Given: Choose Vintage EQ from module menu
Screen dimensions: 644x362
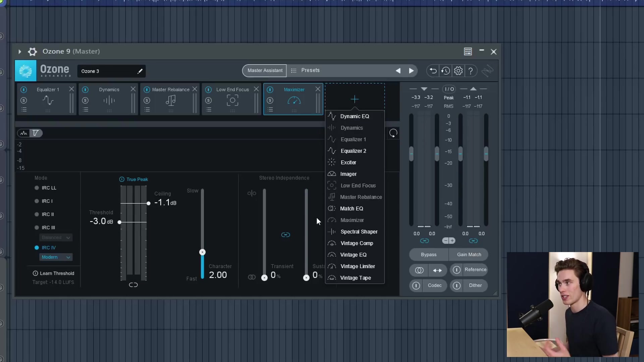Looking at the screenshot, I should point(355,255).
